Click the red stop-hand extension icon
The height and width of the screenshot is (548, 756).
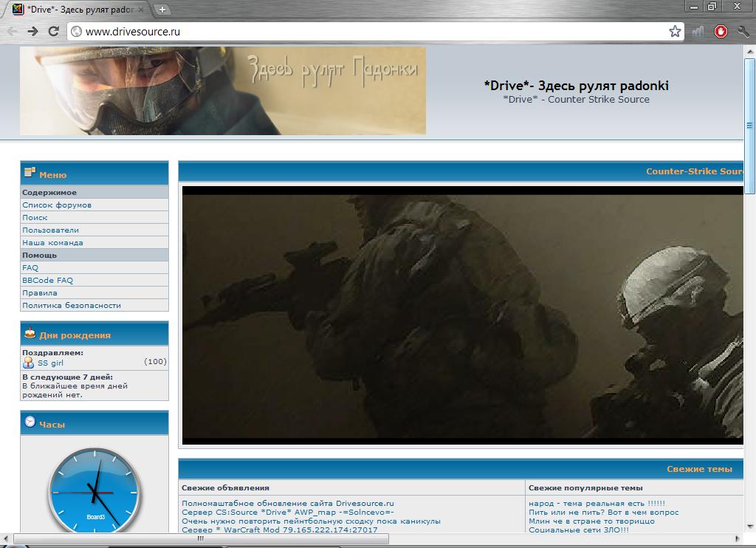[721, 31]
